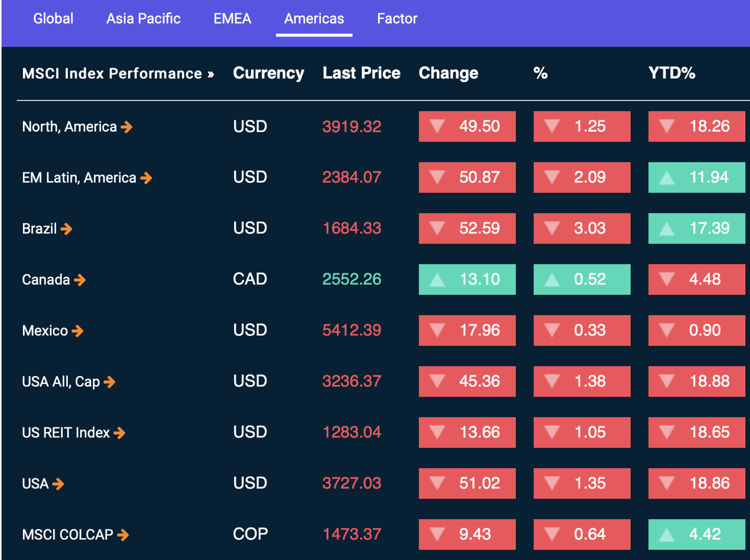The width and height of the screenshot is (750, 560).
Task: Click the Currency column header
Action: click(x=268, y=73)
